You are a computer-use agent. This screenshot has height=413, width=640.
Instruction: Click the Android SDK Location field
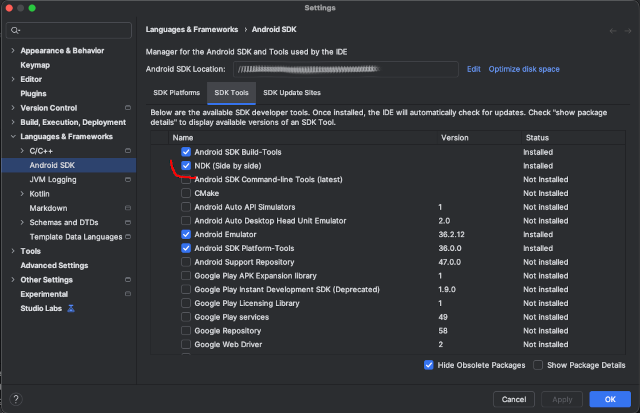click(x=346, y=69)
